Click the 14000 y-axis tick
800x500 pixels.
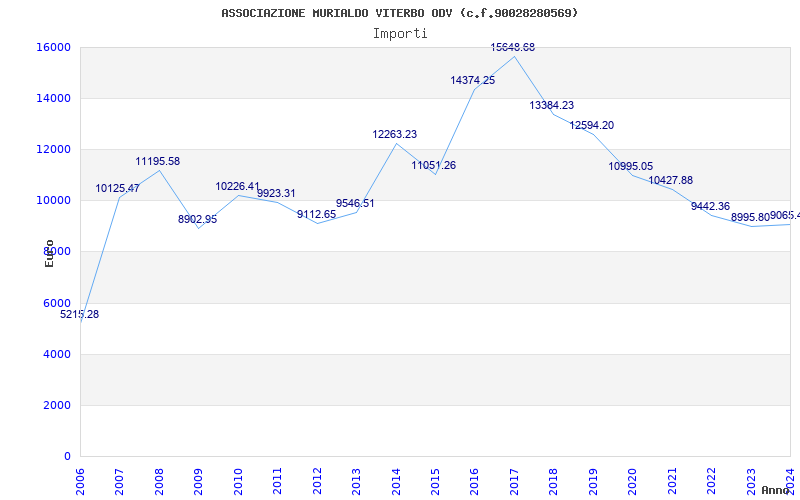[x=53, y=98]
